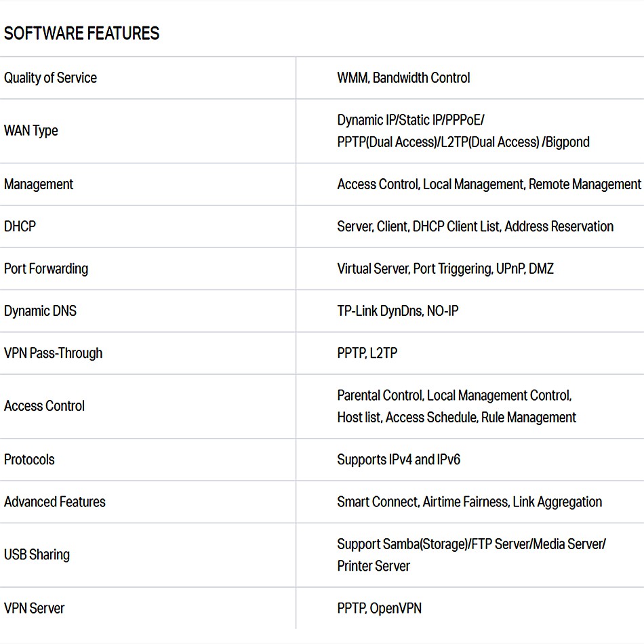Click the WAN Type label
The image size is (644, 644).
(31, 131)
